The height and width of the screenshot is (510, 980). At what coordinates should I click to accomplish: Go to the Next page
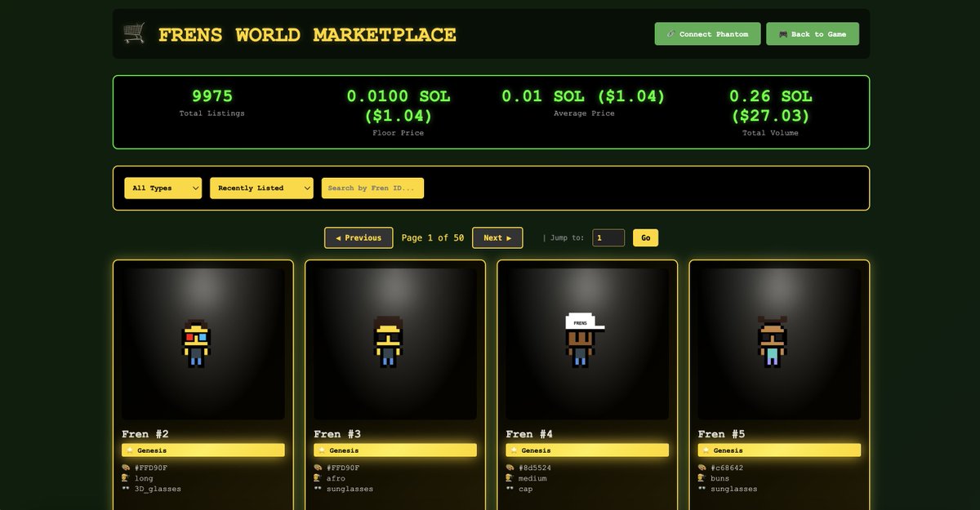[x=497, y=237]
